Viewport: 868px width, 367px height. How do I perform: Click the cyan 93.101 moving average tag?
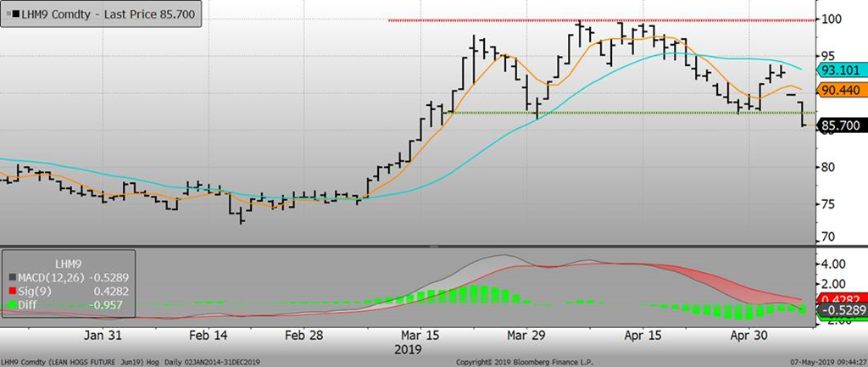[838, 70]
